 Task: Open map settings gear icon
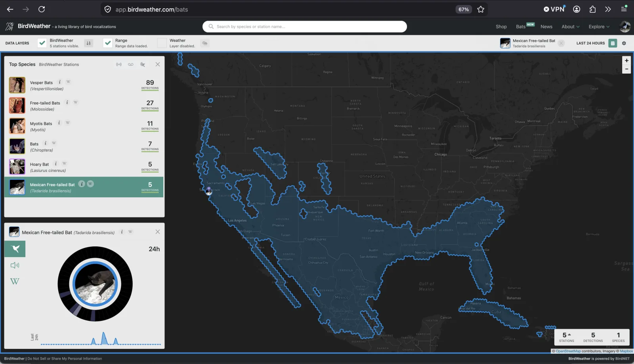[x=624, y=43]
